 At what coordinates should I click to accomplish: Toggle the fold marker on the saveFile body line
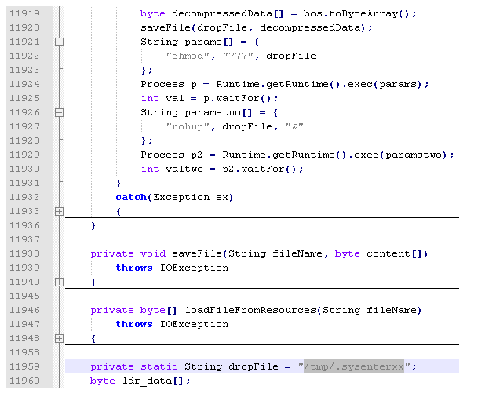click(x=59, y=282)
